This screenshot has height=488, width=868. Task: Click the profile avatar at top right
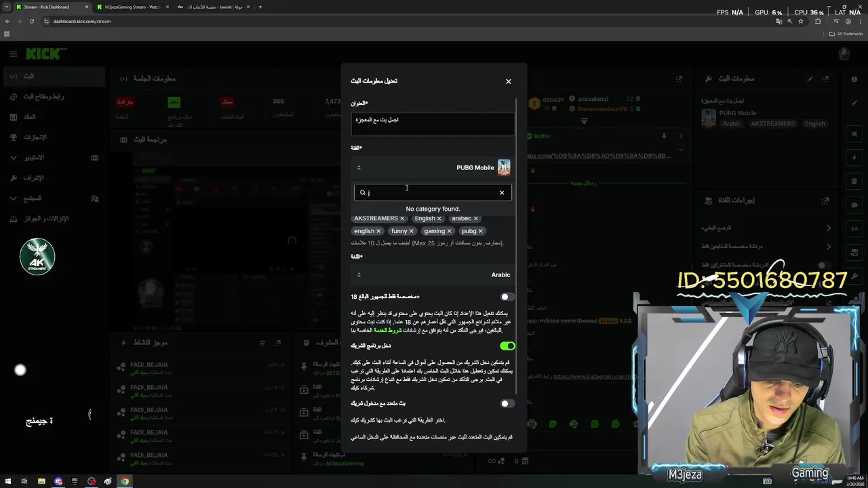click(844, 54)
